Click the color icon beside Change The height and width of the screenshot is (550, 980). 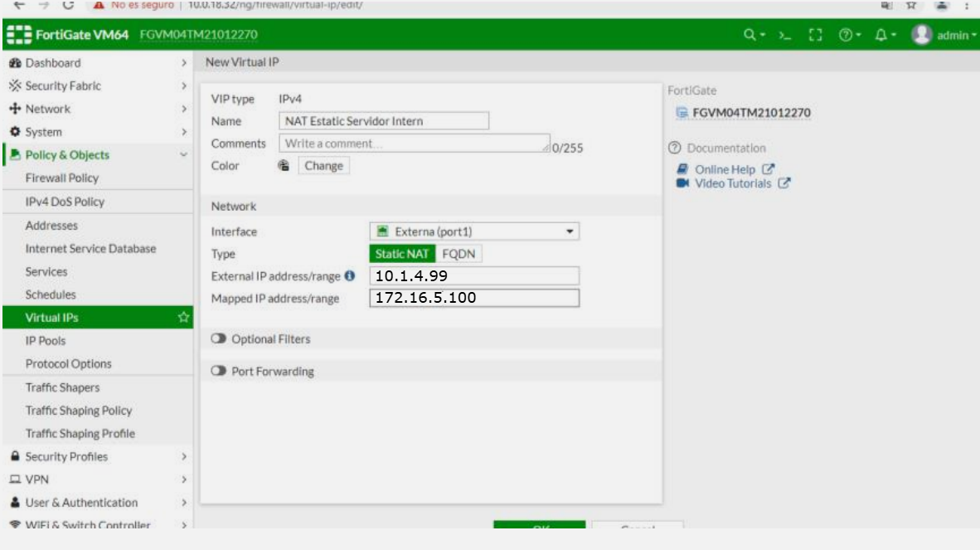tap(284, 166)
